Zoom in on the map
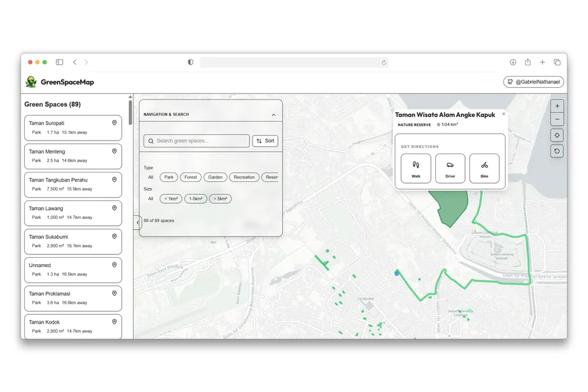The width and height of the screenshot is (588, 392). (x=557, y=106)
